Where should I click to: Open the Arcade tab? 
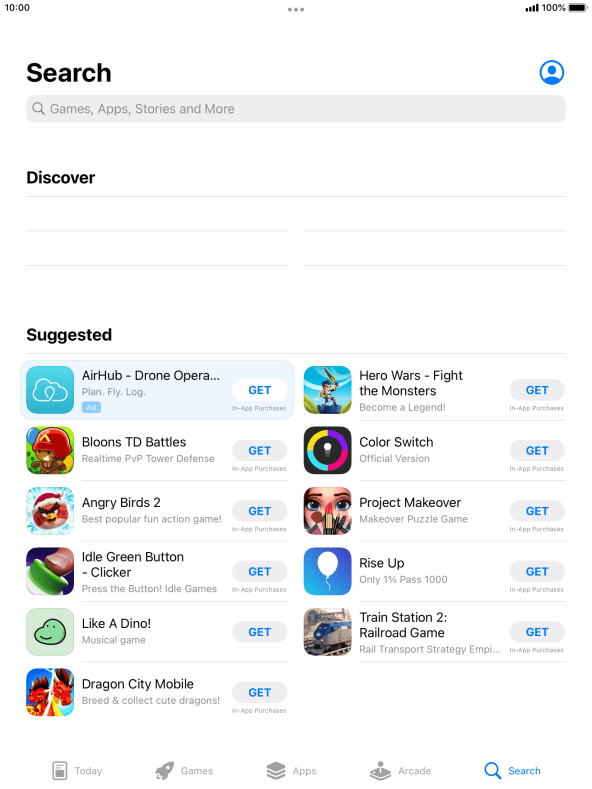tap(401, 770)
